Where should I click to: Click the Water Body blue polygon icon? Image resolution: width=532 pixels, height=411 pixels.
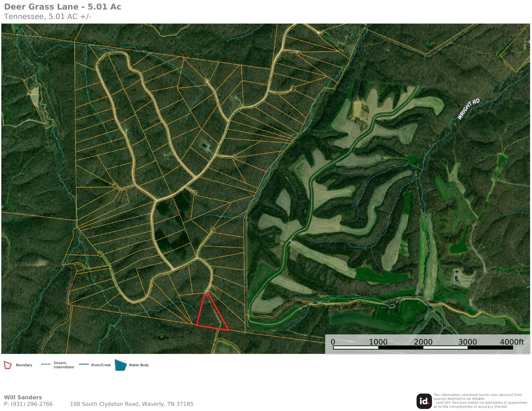(x=121, y=365)
